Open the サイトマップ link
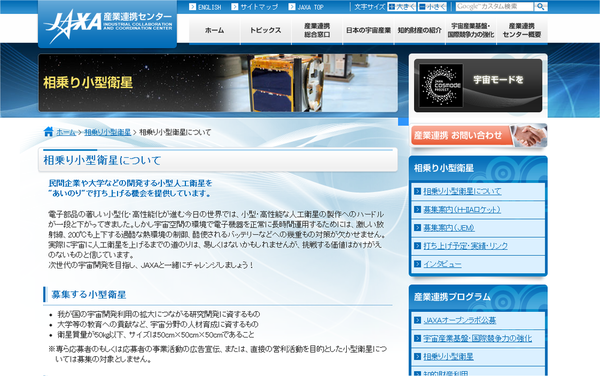The height and width of the screenshot is (376, 600). click(x=259, y=7)
